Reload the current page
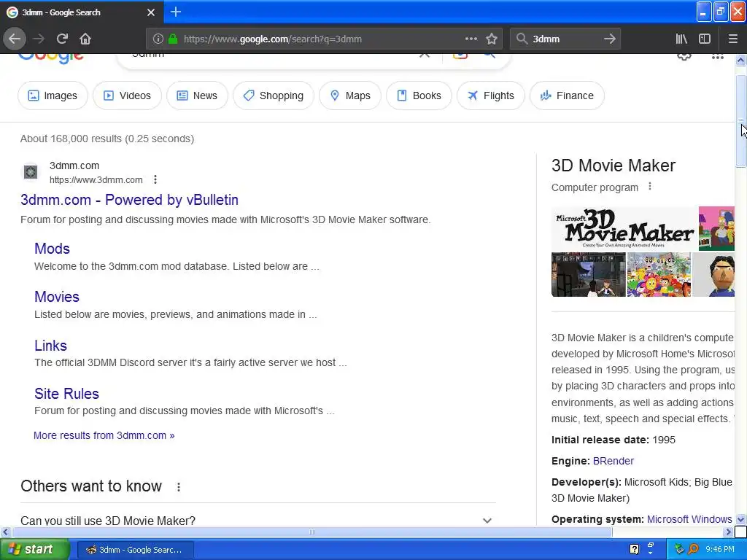The width and height of the screenshot is (747, 560). tap(62, 39)
